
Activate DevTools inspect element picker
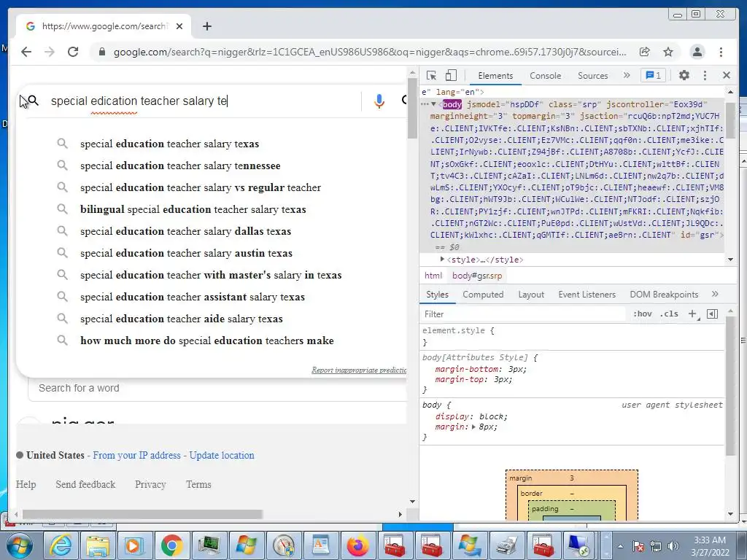432,75
